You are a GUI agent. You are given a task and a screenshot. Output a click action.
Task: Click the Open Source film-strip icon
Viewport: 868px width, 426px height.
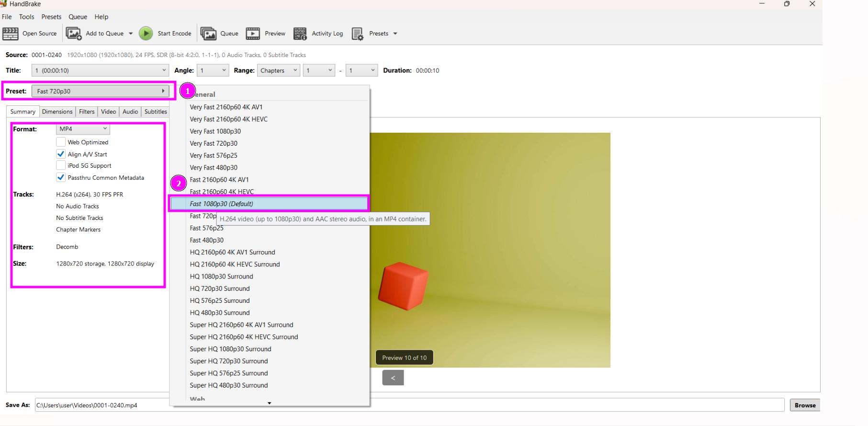(x=11, y=34)
